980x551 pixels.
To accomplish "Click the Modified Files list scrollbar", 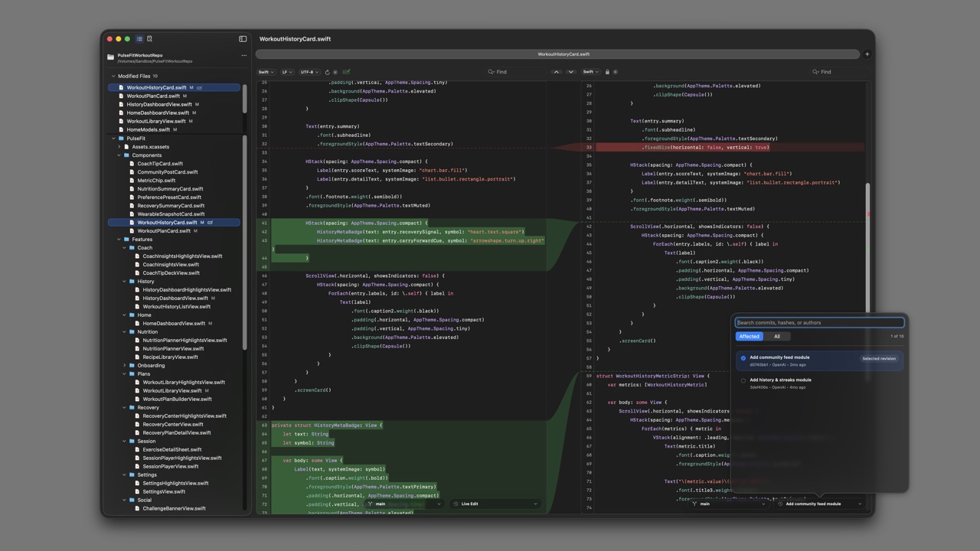I will 245,100.
